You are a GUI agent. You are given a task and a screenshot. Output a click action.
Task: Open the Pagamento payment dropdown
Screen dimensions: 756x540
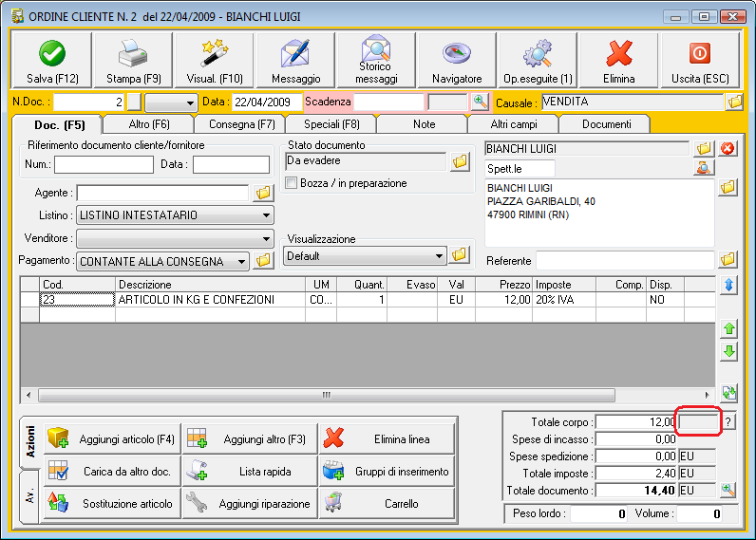pyautogui.click(x=241, y=261)
